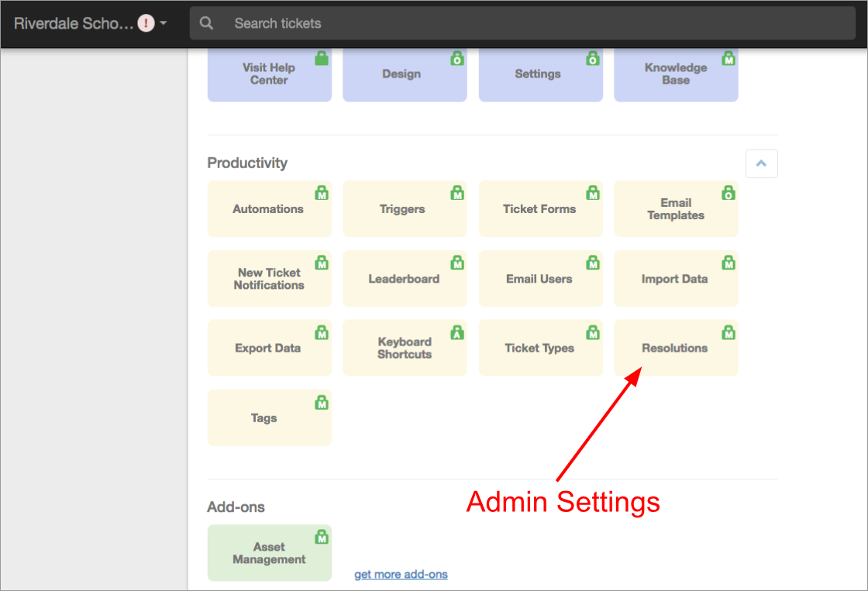The width and height of the screenshot is (868, 591).
Task: Open the Triggers settings tile
Action: 404,209
